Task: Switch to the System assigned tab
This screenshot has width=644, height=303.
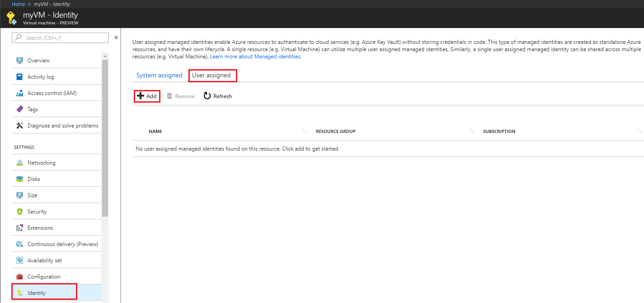Action: pyautogui.click(x=159, y=76)
